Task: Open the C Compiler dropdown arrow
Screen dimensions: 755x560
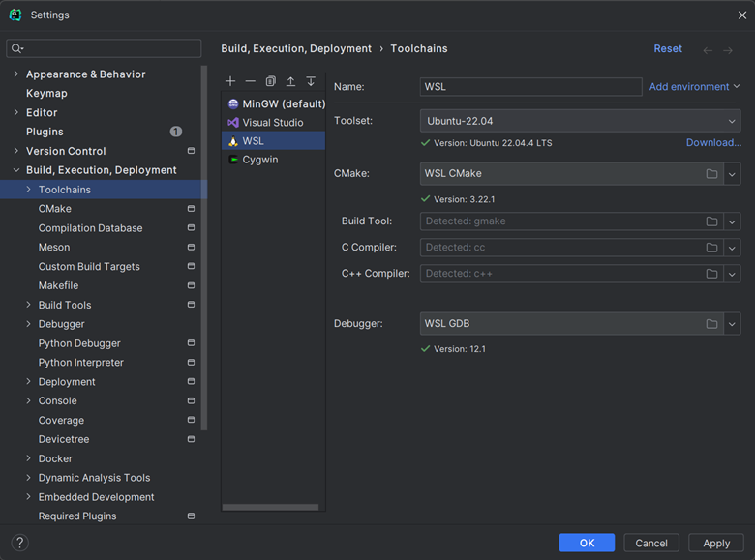Action: point(732,248)
